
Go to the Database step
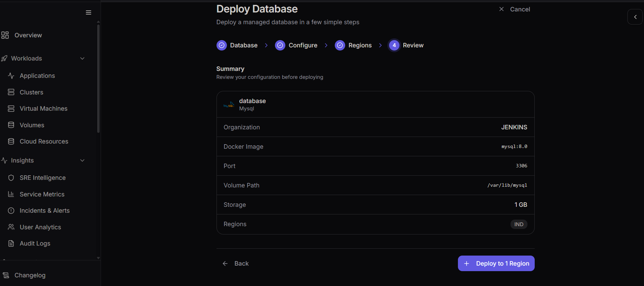237,45
